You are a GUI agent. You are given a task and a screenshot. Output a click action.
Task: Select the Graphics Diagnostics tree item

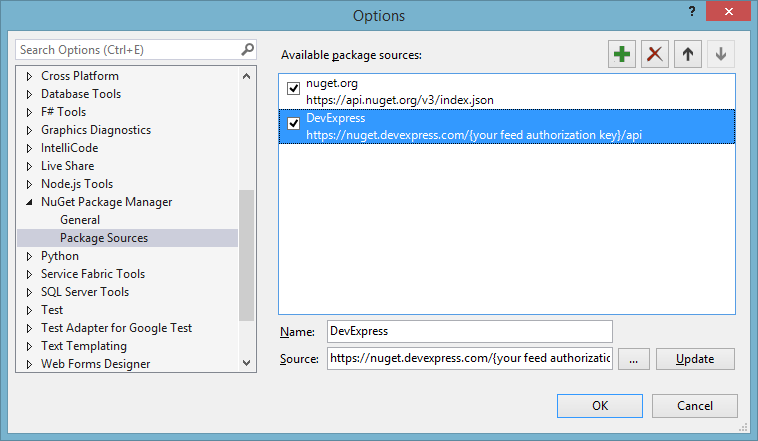pyautogui.click(x=96, y=130)
